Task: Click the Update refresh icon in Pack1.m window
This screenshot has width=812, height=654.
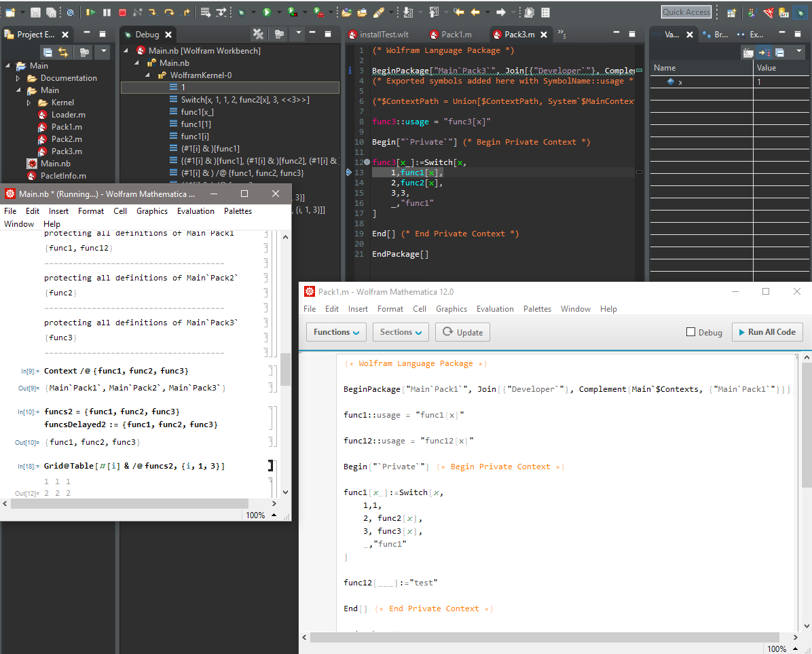Action: pos(448,332)
